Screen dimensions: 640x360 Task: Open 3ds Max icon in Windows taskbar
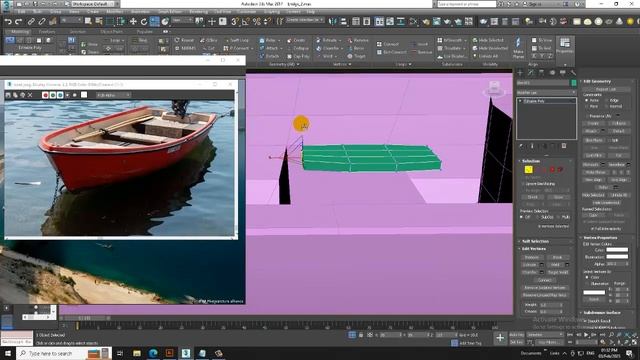[186, 353]
